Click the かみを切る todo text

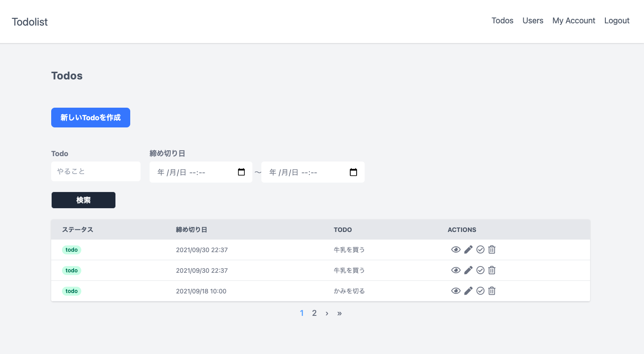349,291
